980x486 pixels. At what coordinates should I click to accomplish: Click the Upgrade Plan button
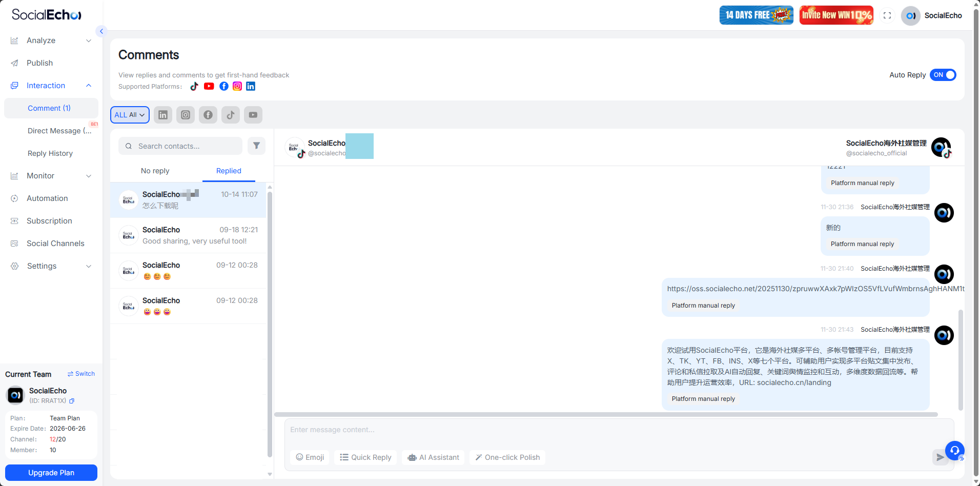point(51,473)
